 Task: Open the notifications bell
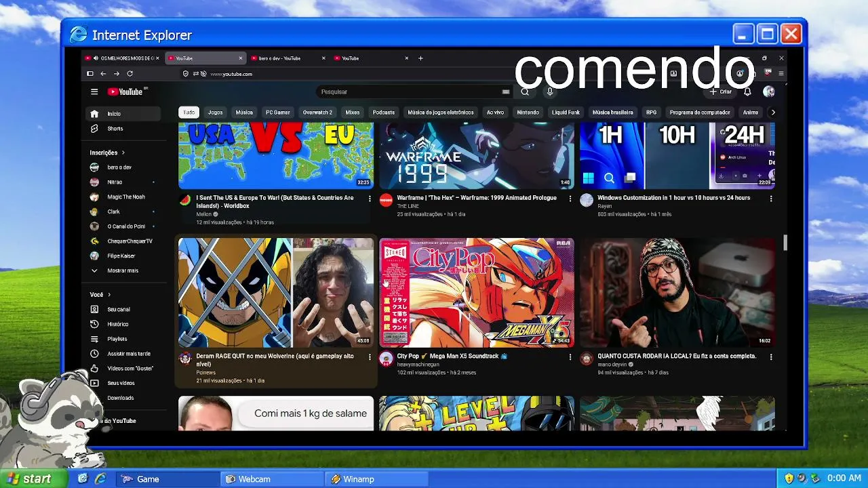(x=747, y=91)
